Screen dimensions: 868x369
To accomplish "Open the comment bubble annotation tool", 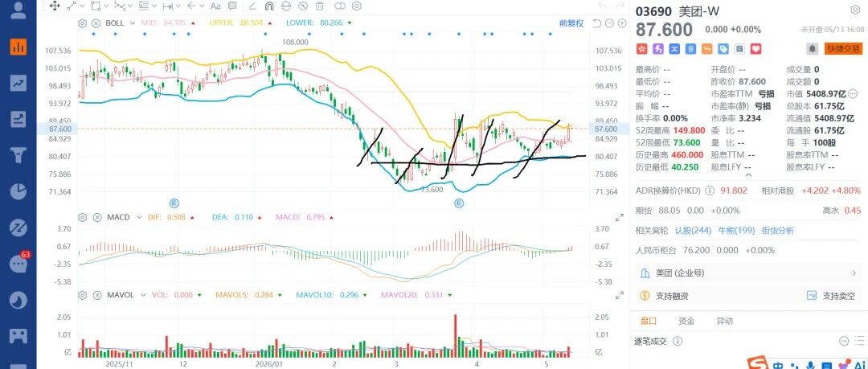I will point(232,6).
